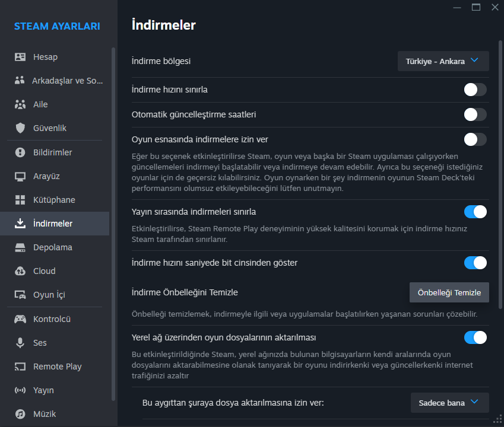
Task: Click the Remote Play cast icon
Action: (x=20, y=367)
